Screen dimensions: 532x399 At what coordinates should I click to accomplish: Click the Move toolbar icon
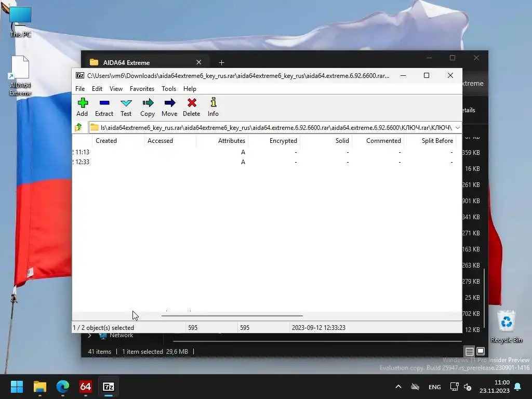pyautogui.click(x=169, y=107)
